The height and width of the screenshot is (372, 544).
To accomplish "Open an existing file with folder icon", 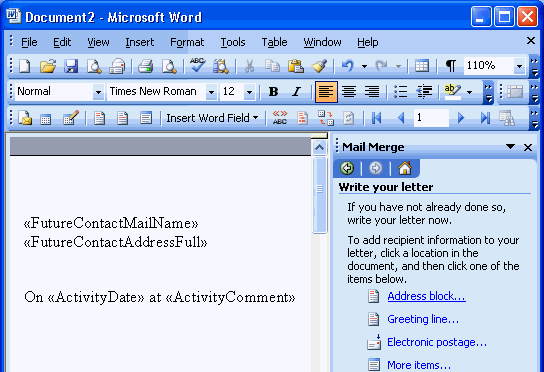I will click(48, 66).
